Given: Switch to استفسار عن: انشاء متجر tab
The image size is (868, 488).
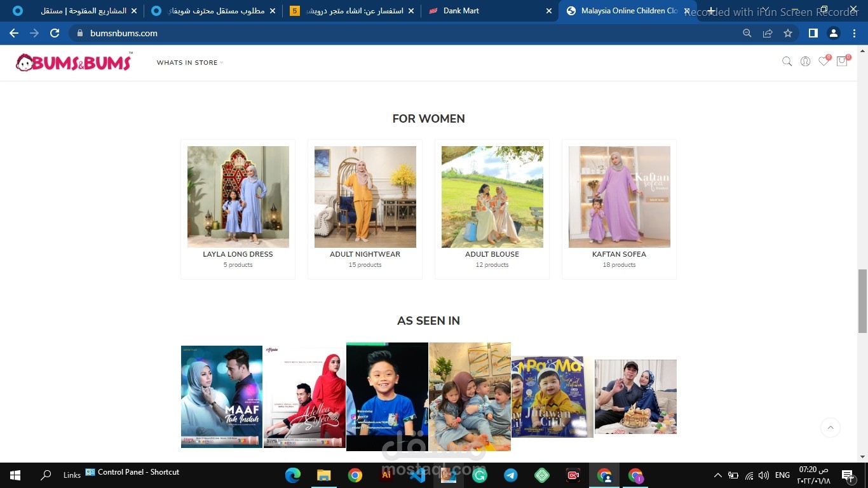Looking at the screenshot, I should [x=351, y=11].
